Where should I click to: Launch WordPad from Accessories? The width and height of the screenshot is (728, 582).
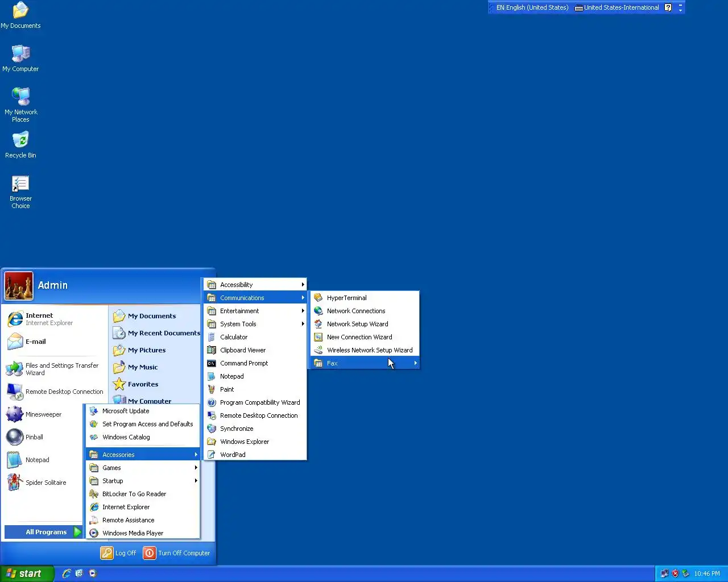click(x=255, y=455)
